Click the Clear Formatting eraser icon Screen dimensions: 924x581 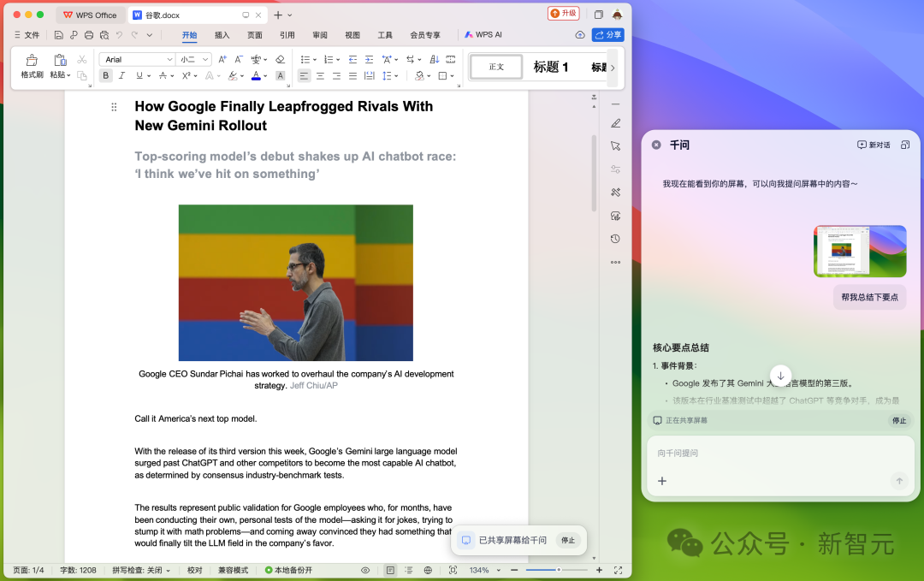coord(280,59)
